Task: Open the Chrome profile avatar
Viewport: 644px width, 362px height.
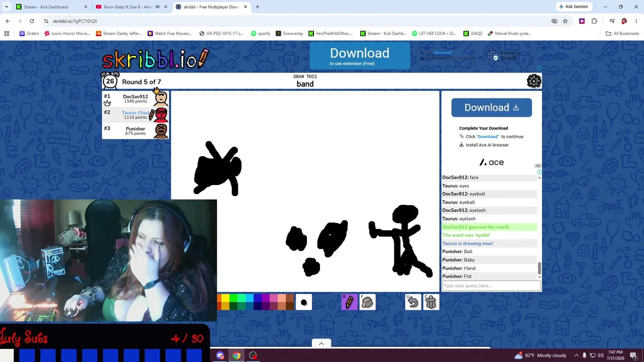Action: (624, 21)
